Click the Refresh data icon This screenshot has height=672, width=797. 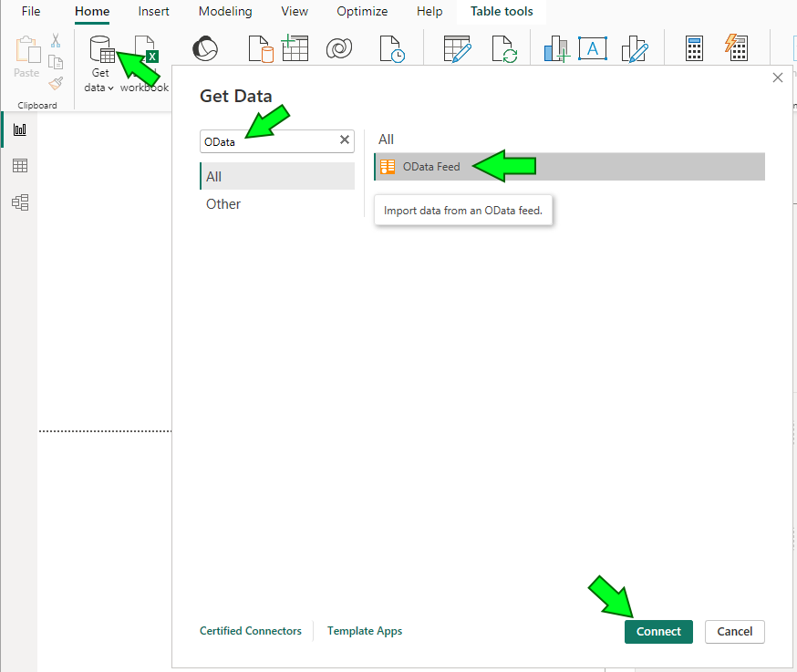pyautogui.click(x=504, y=49)
